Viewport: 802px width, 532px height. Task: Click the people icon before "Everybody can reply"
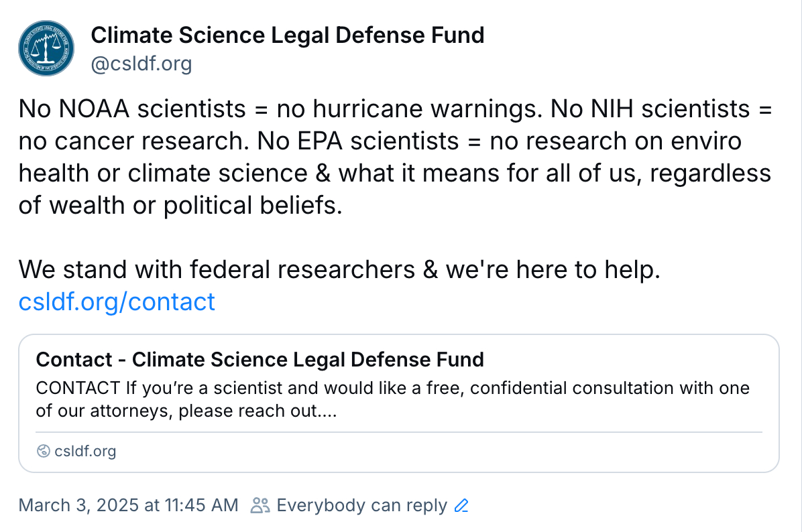click(x=260, y=505)
